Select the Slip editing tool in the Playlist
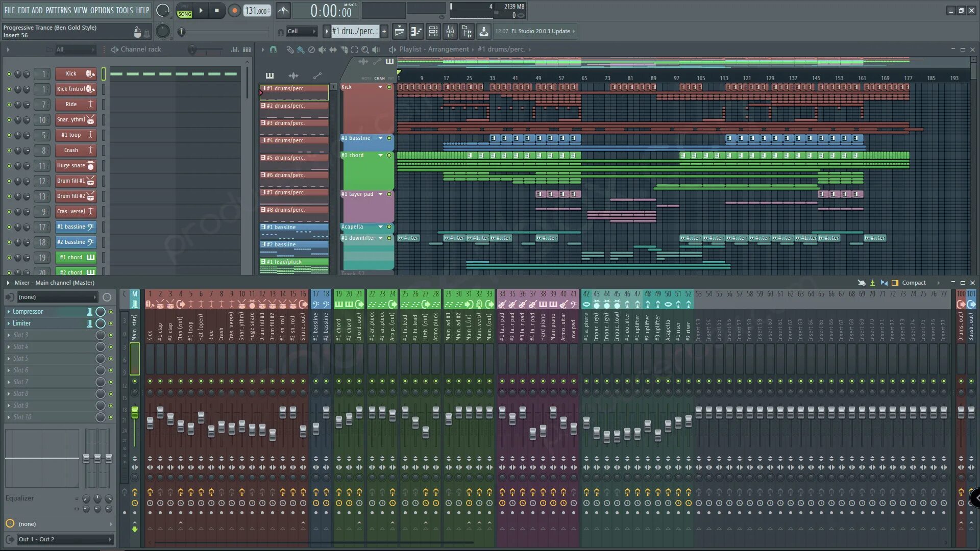 pyautogui.click(x=332, y=49)
